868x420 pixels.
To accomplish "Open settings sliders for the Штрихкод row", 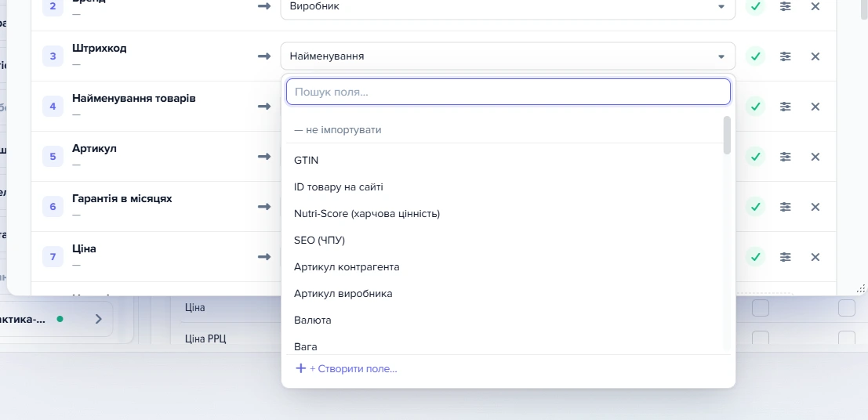I will coord(786,56).
